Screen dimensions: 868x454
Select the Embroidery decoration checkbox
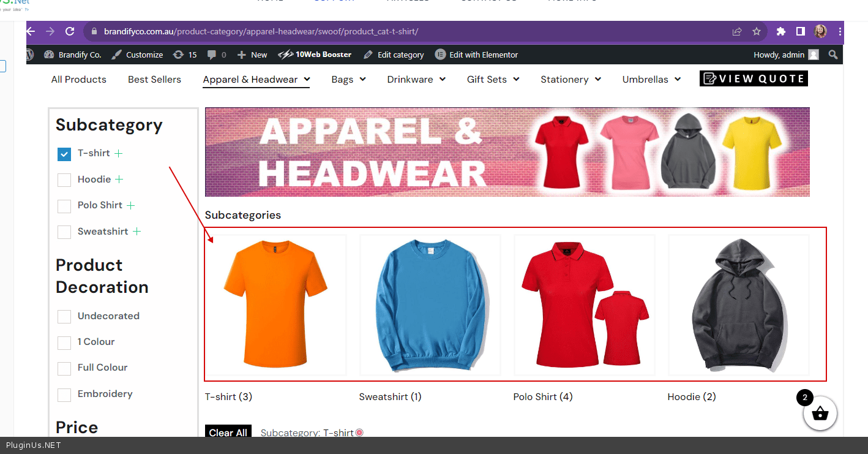[x=64, y=395]
